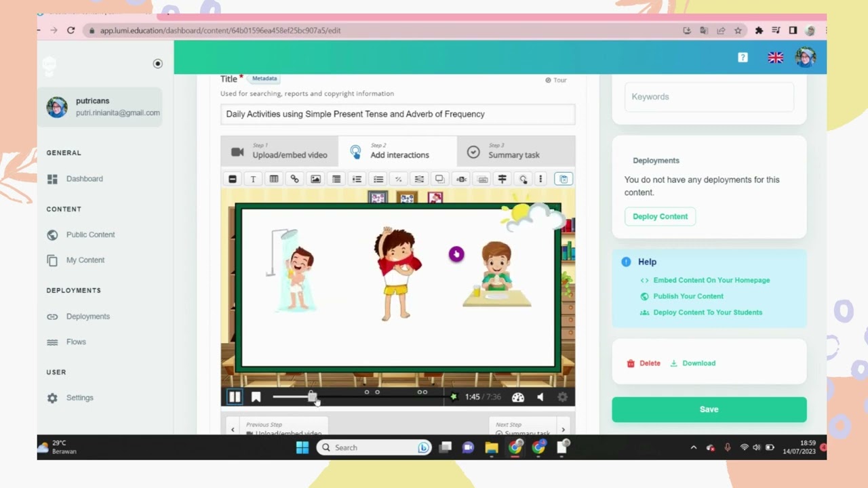Reload the browser page
Image resolution: width=868 pixels, height=488 pixels.
71,30
